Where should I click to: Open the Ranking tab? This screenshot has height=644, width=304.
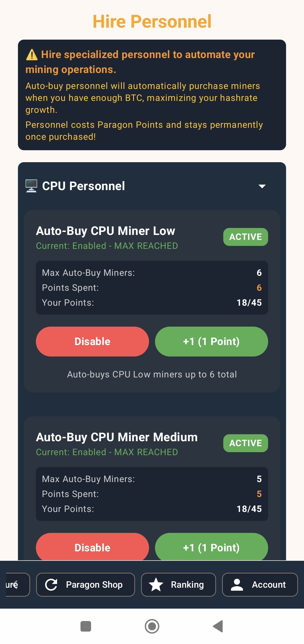click(x=178, y=584)
